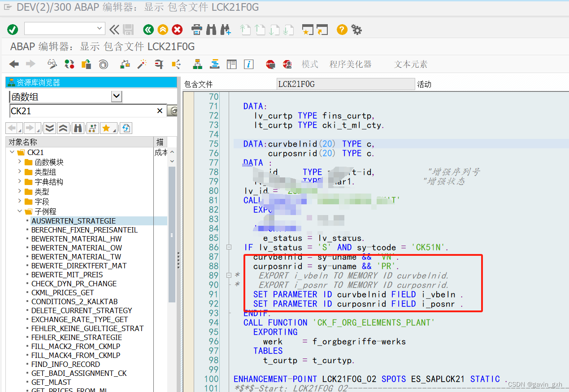
Task: Select CKML_PRICES_GET subroutine
Action: [62, 293]
